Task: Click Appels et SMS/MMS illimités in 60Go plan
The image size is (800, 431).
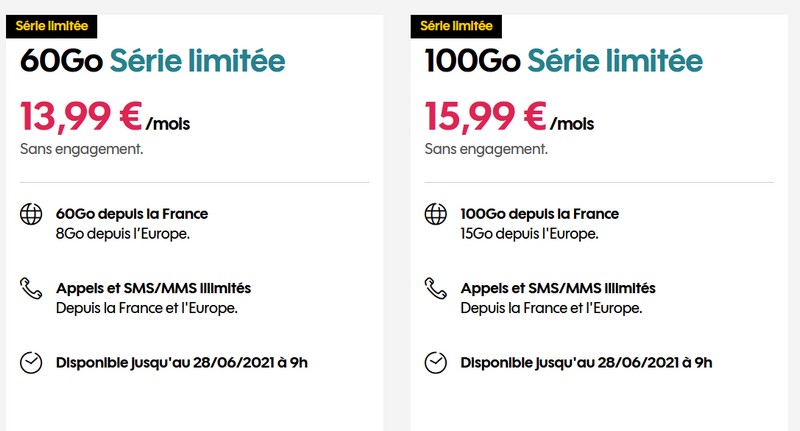Action: coord(153,288)
